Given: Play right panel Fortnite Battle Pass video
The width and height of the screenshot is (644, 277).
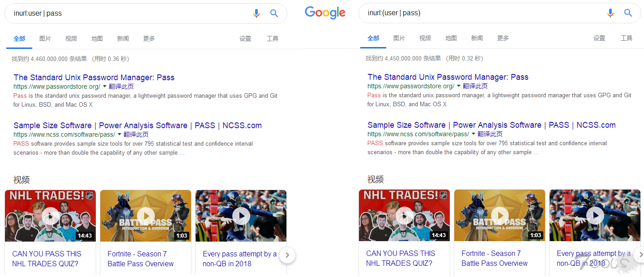Looking at the screenshot, I should tap(499, 216).
